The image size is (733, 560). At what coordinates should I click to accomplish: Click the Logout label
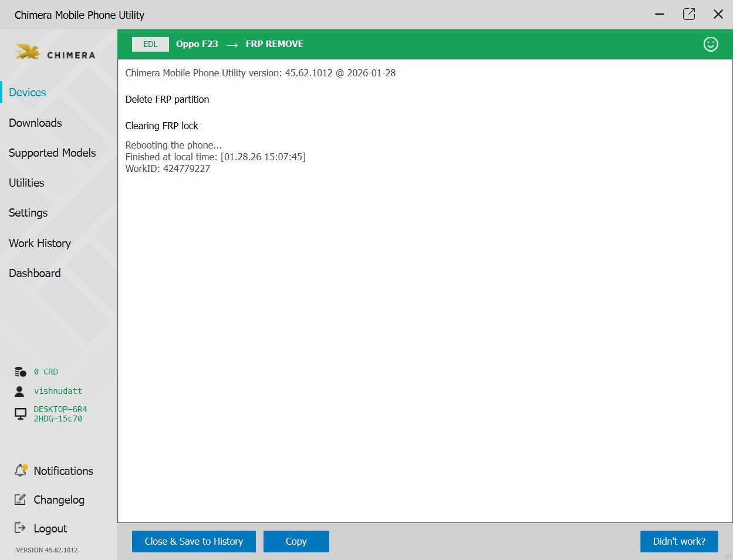point(50,528)
